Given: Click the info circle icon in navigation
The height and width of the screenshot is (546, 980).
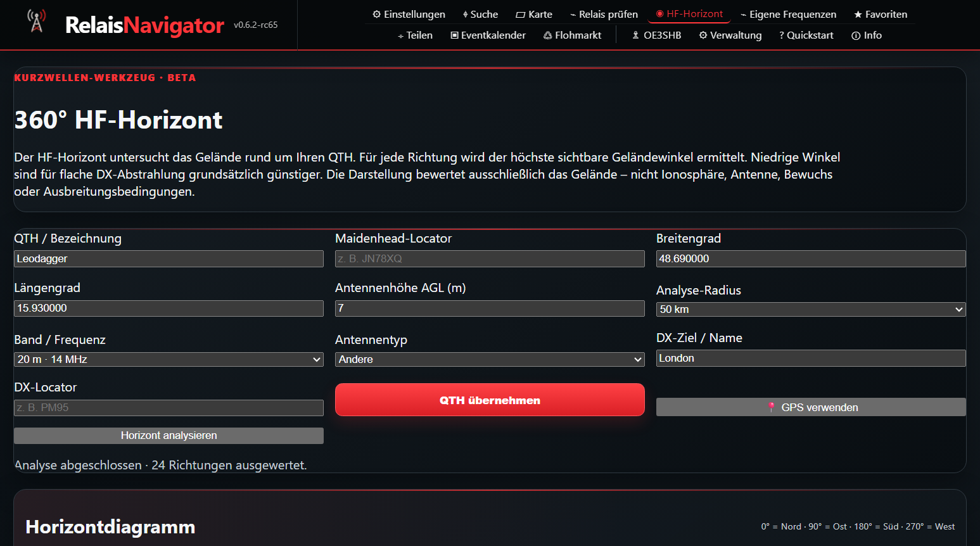Looking at the screenshot, I should 856,35.
